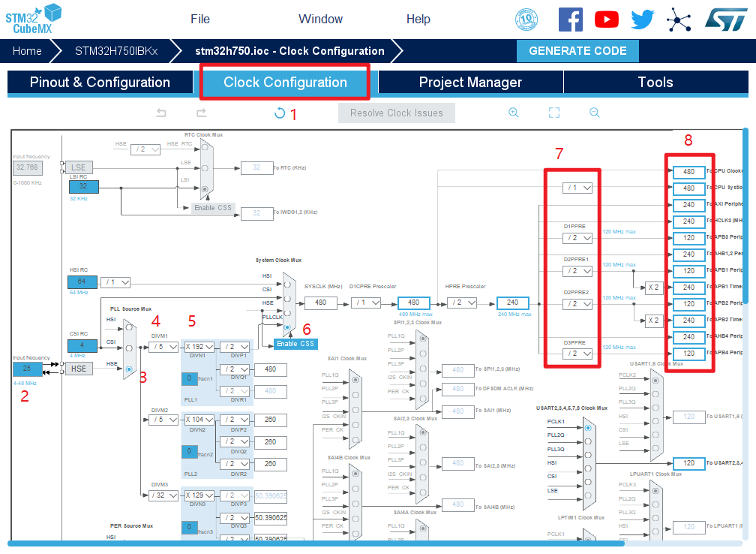Screen dimensions: 756x554
Task: Open the Project Manager tab
Action: 470,83
